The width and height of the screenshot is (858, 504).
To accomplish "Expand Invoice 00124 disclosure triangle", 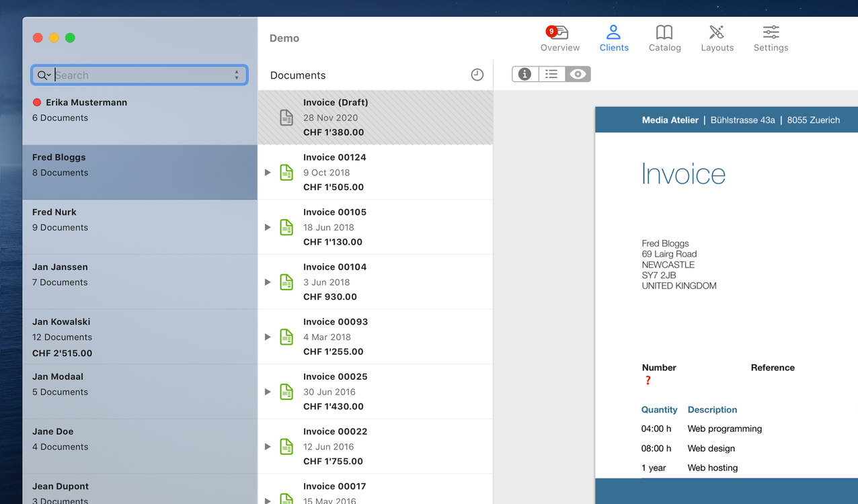I will click(x=268, y=173).
